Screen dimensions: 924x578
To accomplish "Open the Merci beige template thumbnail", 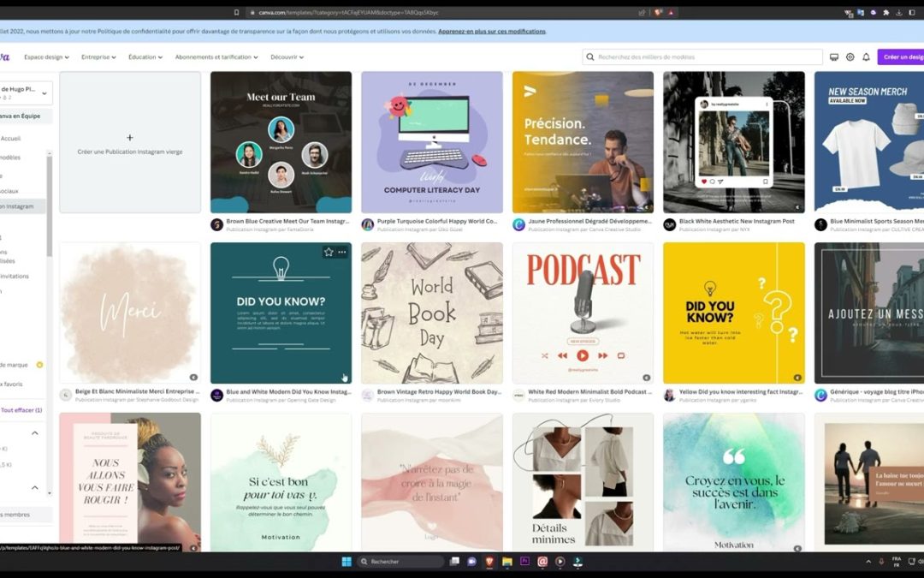I will 130,313.
